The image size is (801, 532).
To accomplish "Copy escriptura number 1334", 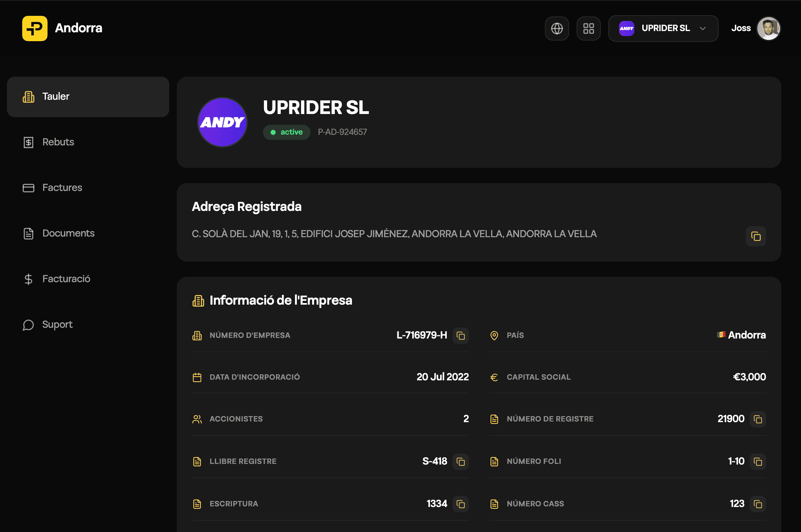I will tap(460, 504).
